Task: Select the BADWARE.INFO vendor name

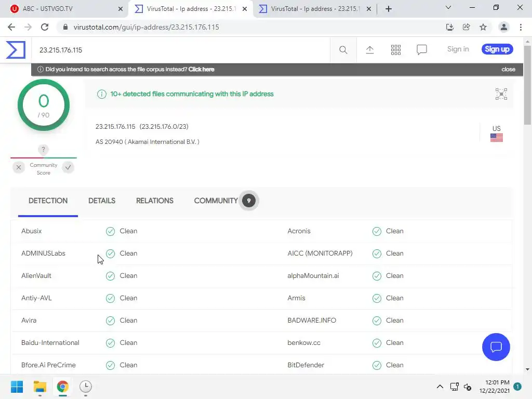Action: click(312, 321)
